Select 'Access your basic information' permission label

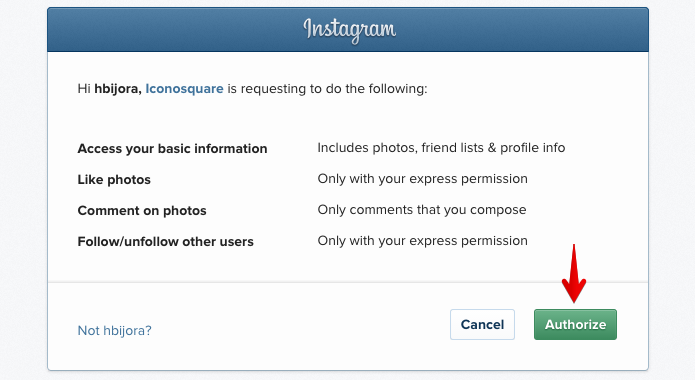[x=172, y=149]
